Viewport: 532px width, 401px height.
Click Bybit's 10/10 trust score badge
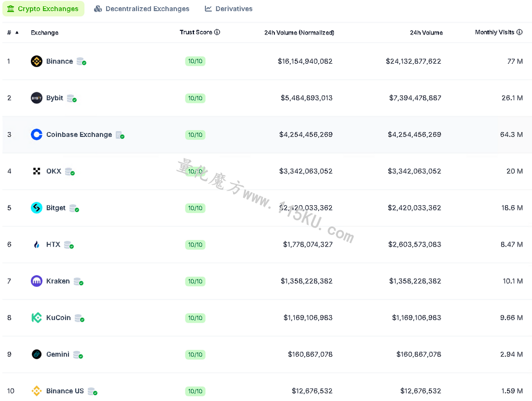(x=195, y=98)
